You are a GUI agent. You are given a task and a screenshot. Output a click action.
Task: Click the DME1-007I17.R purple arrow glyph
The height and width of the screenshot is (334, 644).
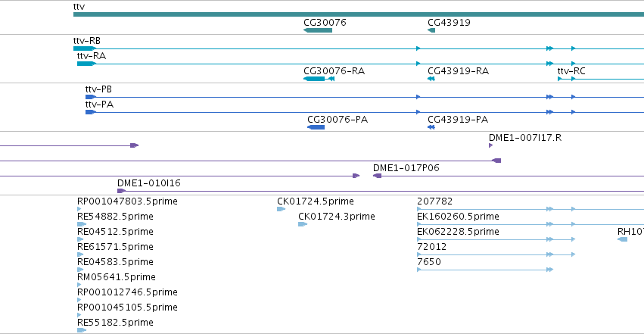491,145
